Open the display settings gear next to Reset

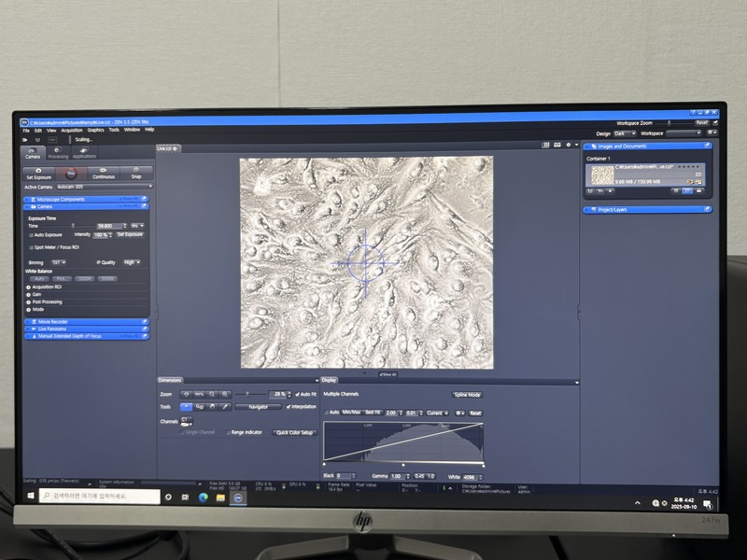pyautogui.click(x=458, y=413)
